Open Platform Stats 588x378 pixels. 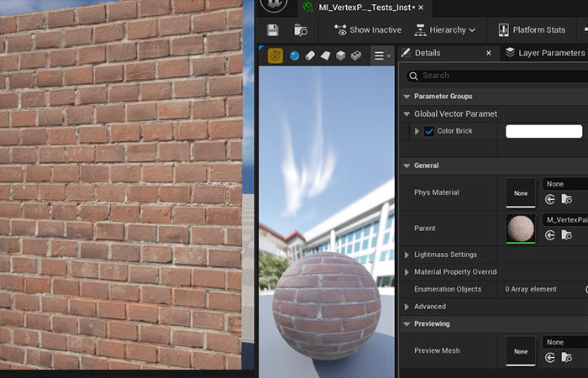click(532, 30)
